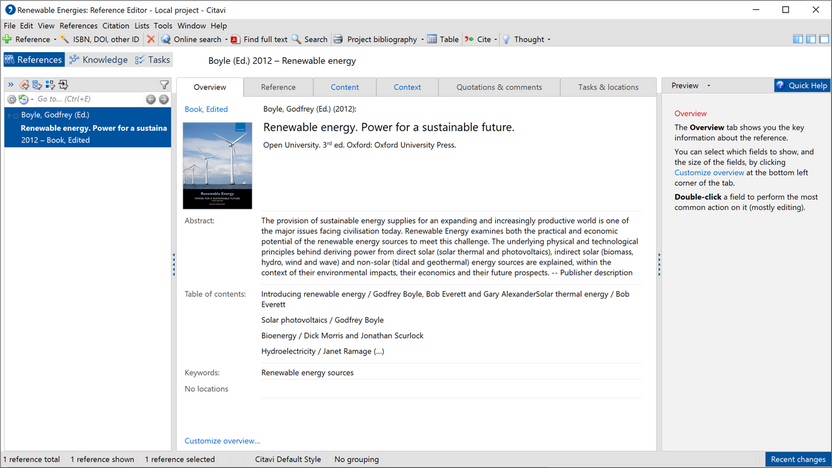Click the Book, Edited reference type link
Viewport: 832px width, 468px height.
coord(206,109)
